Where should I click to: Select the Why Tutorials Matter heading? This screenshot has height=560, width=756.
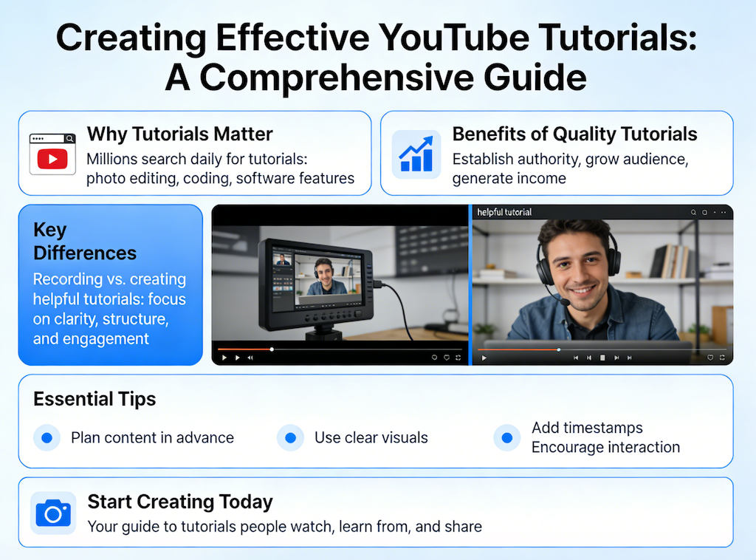[179, 134]
